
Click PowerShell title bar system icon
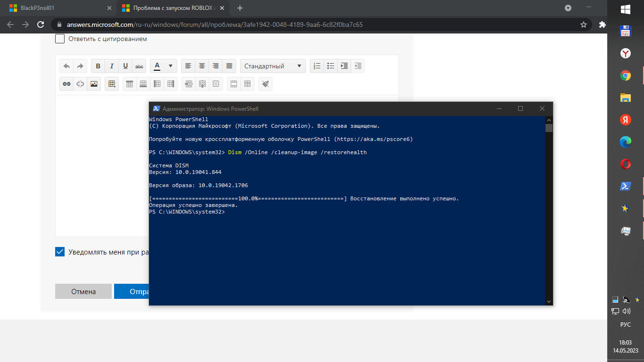coord(157,108)
